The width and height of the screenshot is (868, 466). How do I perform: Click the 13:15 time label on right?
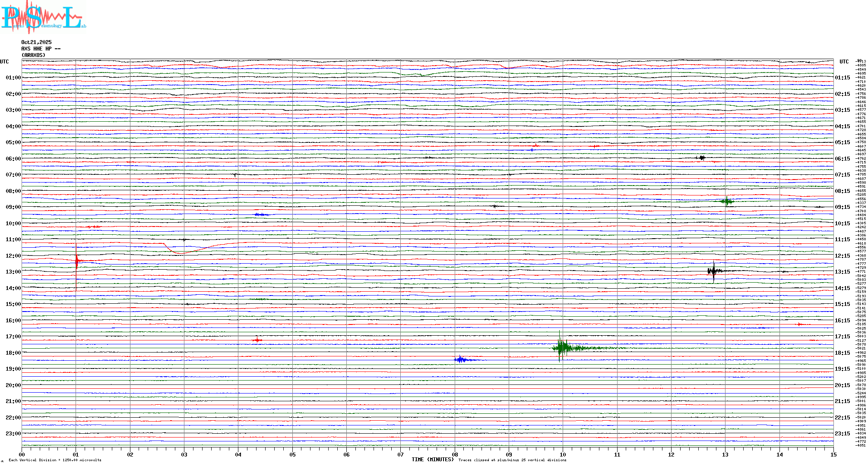(842, 272)
